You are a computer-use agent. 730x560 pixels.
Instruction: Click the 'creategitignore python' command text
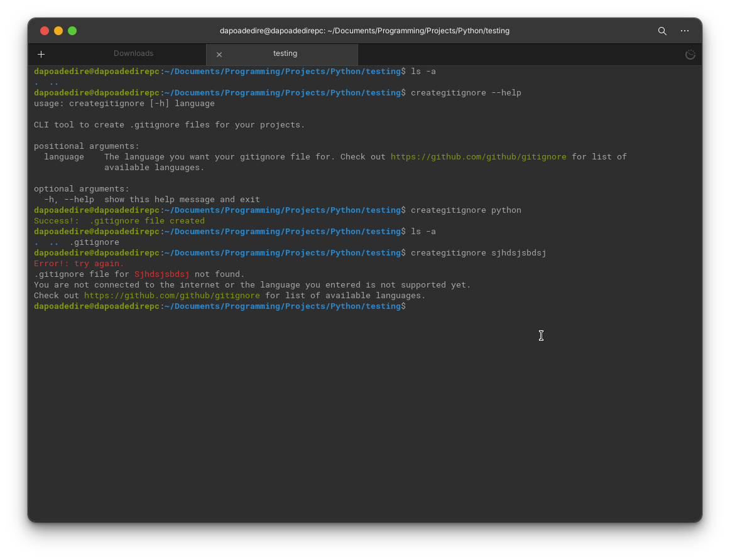pyautogui.click(x=466, y=210)
